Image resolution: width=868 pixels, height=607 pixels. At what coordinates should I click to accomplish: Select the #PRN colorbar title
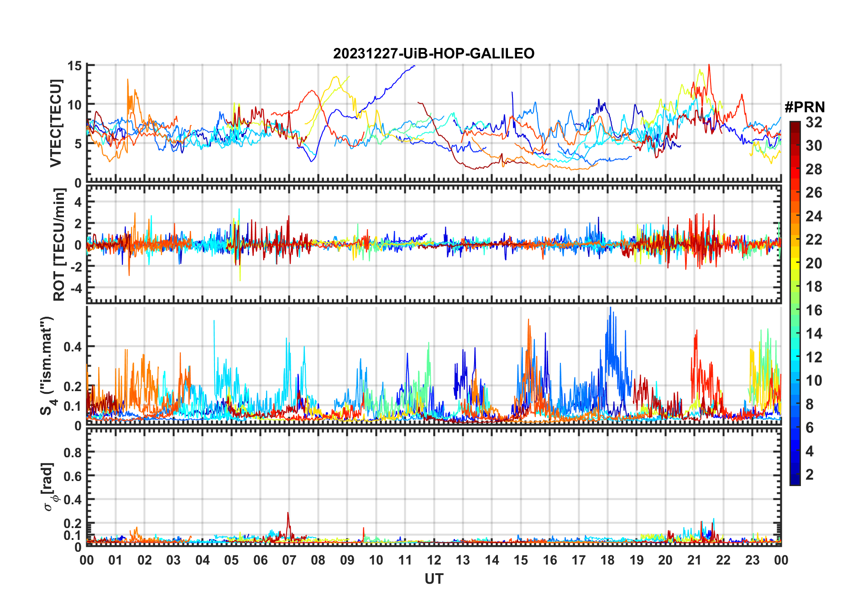[x=805, y=107]
